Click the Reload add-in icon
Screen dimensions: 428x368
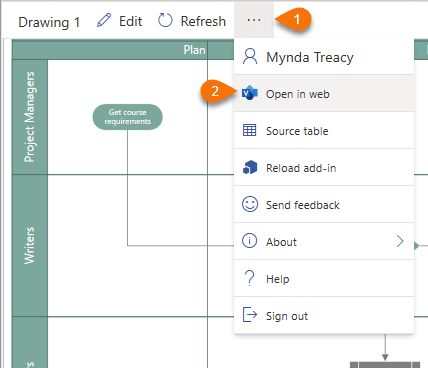pyautogui.click(x=250, y=167)
